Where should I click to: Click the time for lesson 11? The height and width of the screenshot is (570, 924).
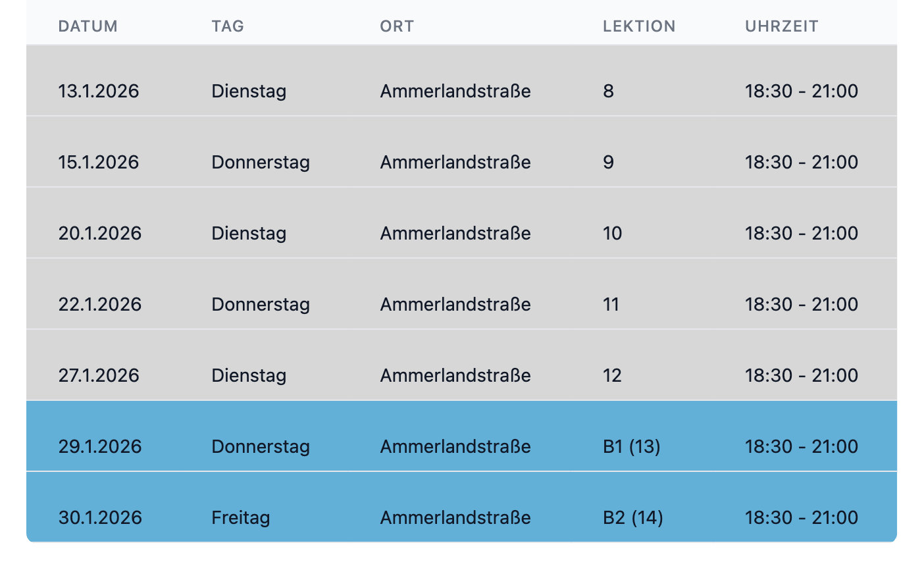click(801, 304)
